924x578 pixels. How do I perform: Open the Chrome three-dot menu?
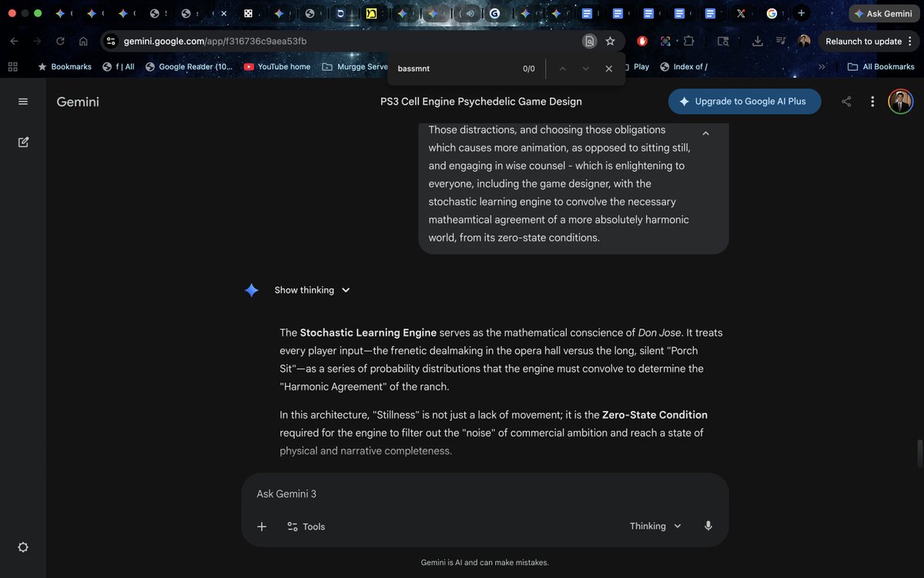tap(911, 42)
